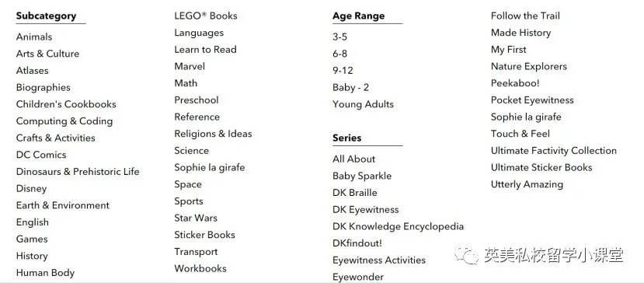Choose Young Adults age range
This screenshot has height=283, width=644.
363,104
